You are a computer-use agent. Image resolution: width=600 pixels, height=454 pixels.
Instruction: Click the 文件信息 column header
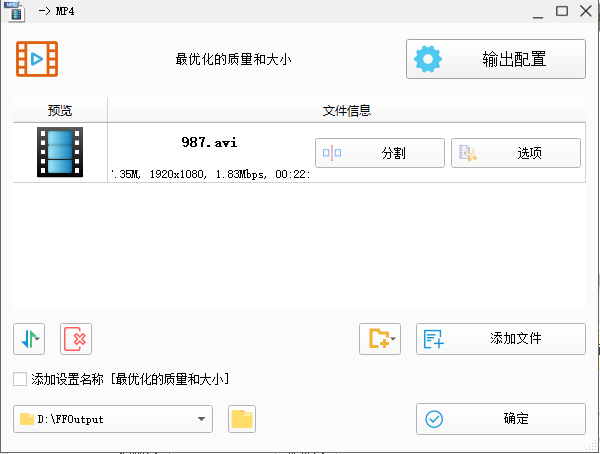coord(347,110)
